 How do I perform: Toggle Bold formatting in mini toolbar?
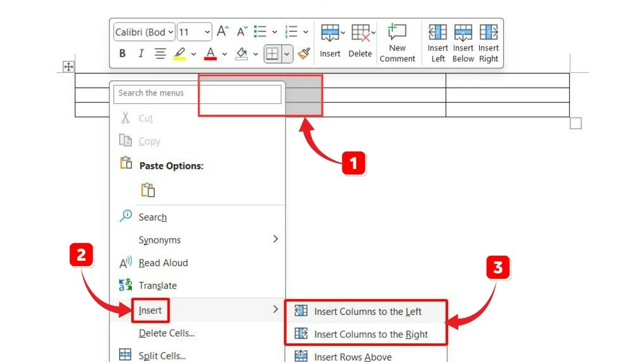pos(122,54)
